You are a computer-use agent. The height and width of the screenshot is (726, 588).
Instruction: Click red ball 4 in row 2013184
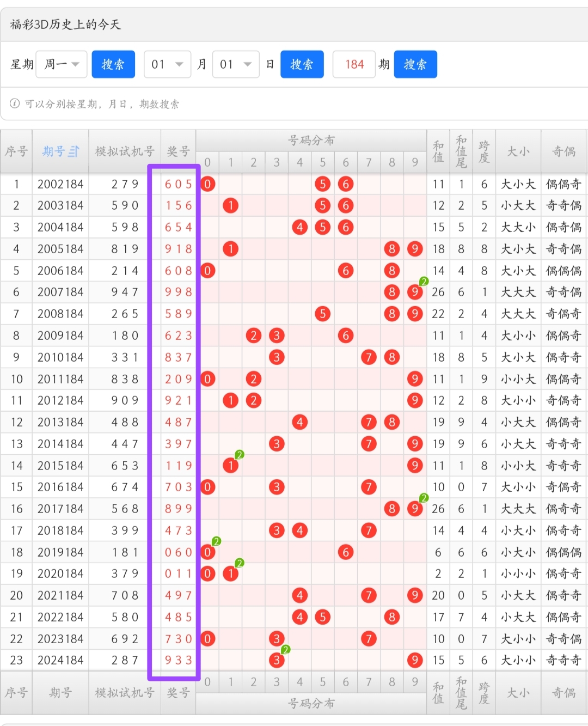(300, 422)
